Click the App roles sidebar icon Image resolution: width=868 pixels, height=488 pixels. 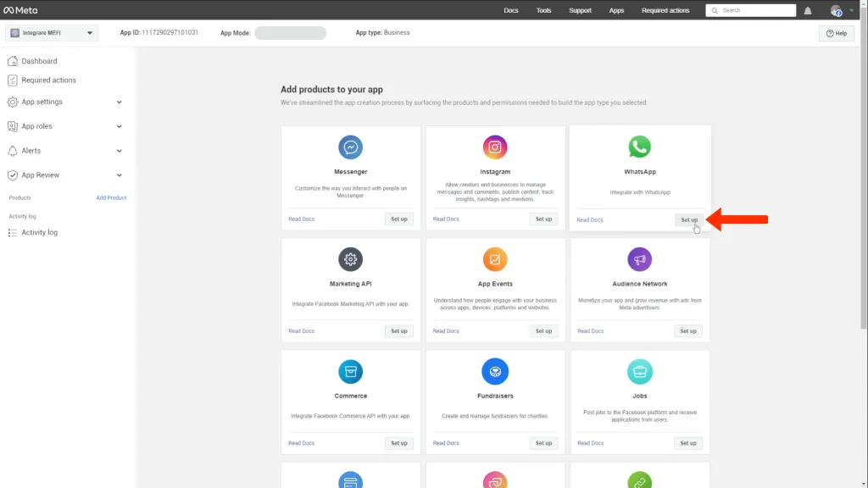point(12,126)
